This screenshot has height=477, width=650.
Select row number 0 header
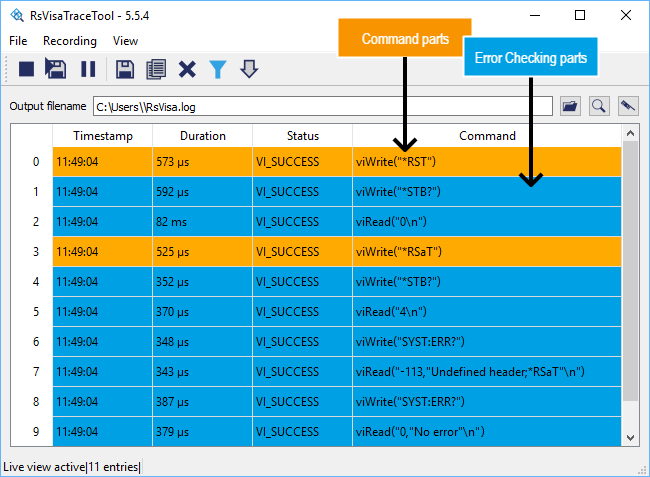point(32,162)
